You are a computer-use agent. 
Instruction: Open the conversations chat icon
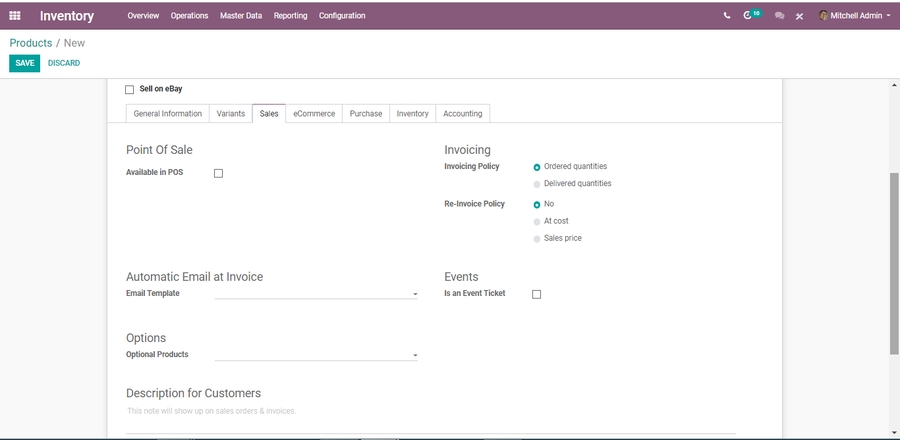(x=779, y=16)
